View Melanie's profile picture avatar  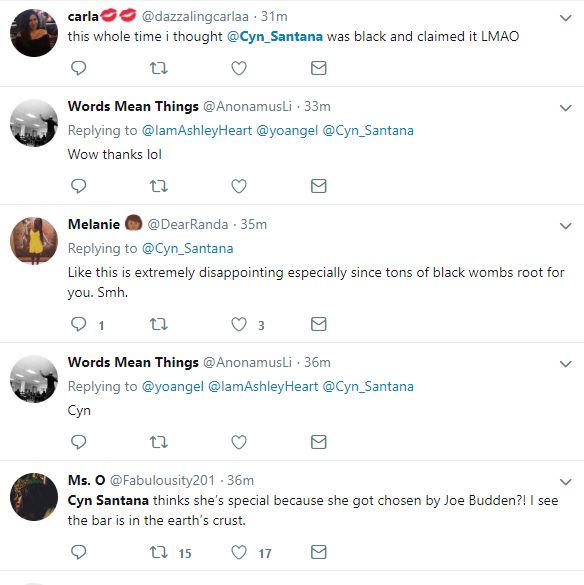coord(34,241)
